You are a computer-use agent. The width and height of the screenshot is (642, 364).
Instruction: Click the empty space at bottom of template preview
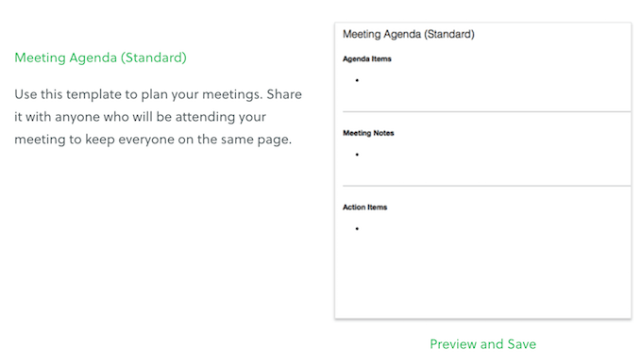[x=483, y=278]
